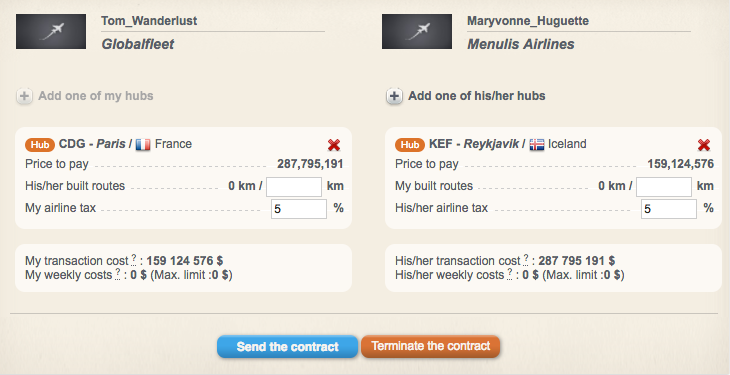Image resolution: width=730 pixels, height=375 pixels.
Task: Click the plus icon for his/her hubs
Action: 394,96
